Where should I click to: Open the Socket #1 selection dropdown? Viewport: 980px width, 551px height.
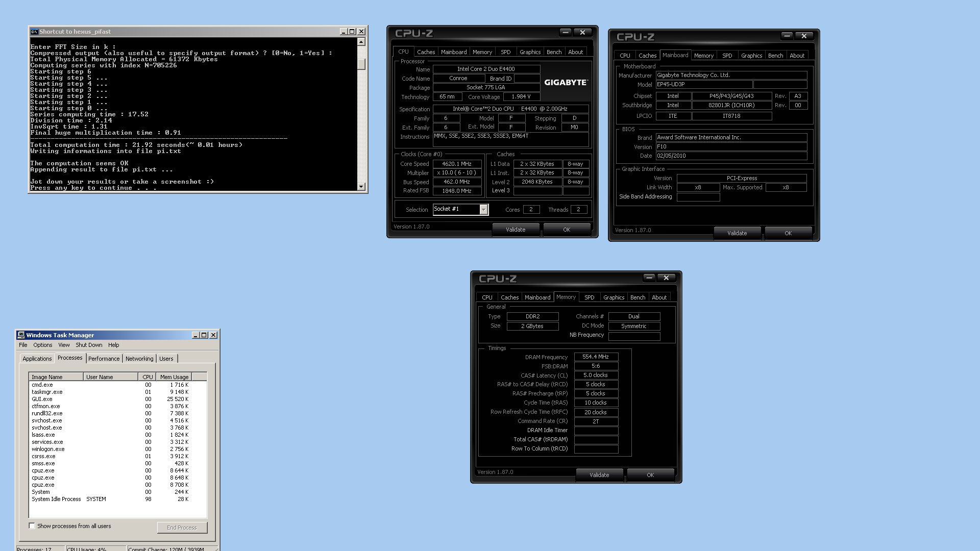[483, 209]
